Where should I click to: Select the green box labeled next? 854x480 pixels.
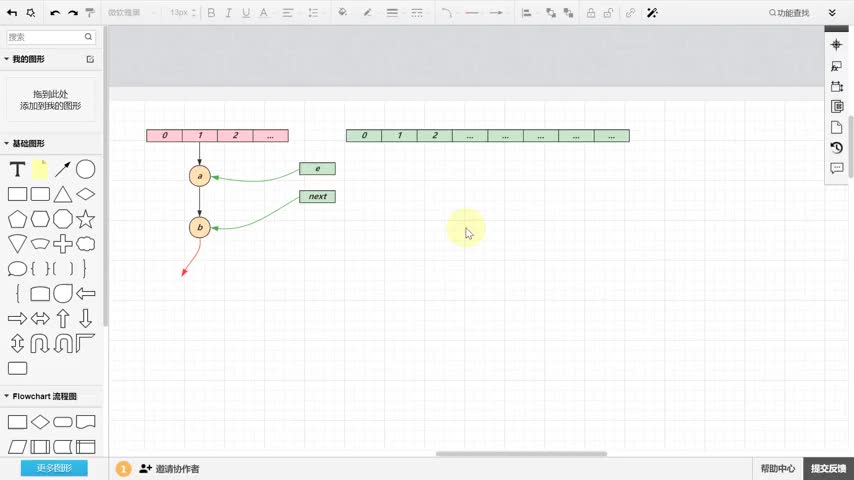(x=318, y=196)
